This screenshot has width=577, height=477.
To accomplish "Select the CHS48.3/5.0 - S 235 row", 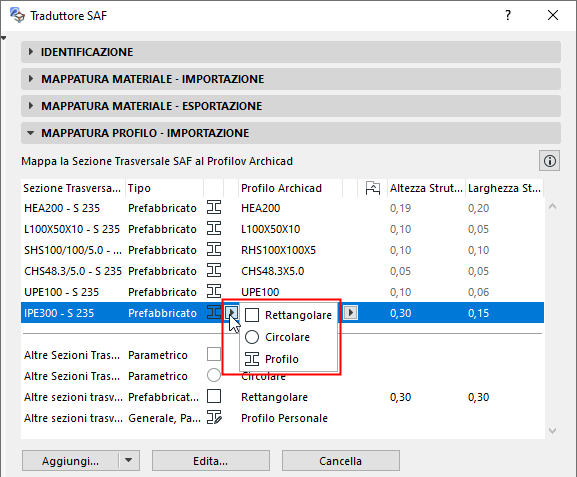I will 282,271.
